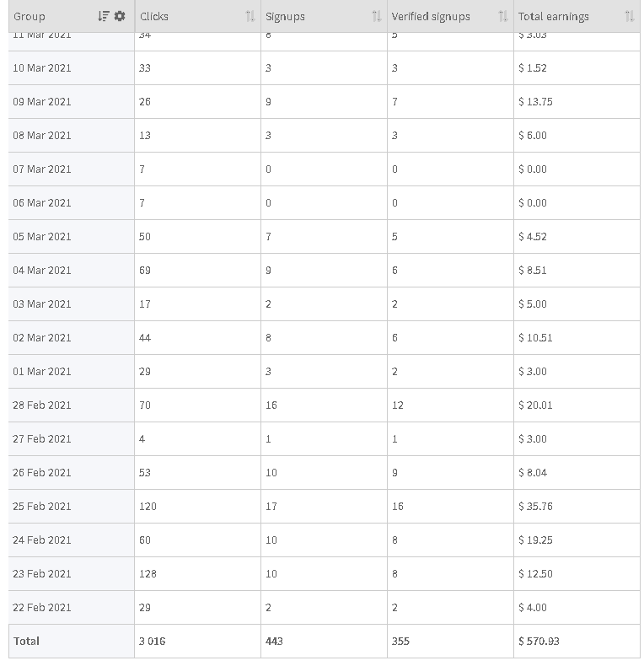This screenshot has width=644, height=666.
Task: Click the Clicks column header text
Action: (x=154, y=17)
